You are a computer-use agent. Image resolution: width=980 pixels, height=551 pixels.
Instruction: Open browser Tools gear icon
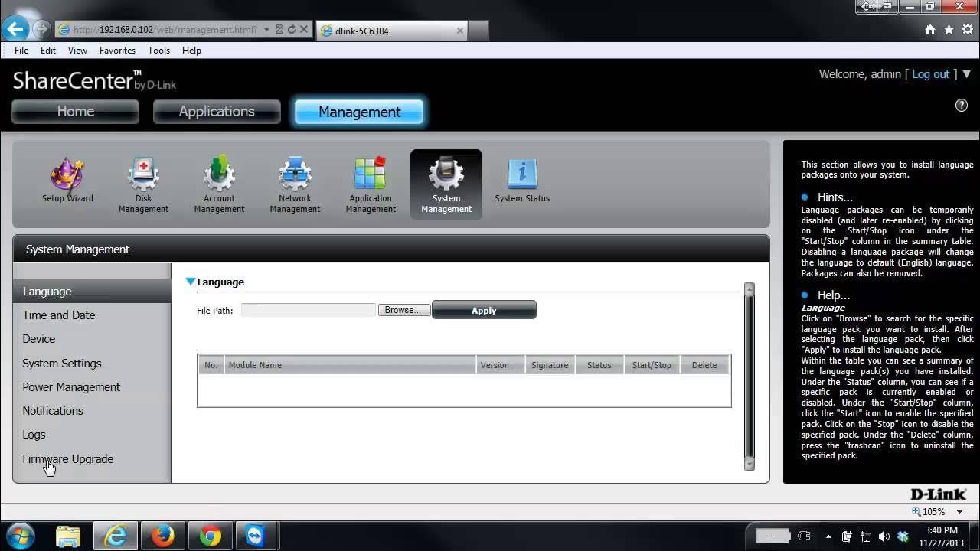(x=968, y=30)
